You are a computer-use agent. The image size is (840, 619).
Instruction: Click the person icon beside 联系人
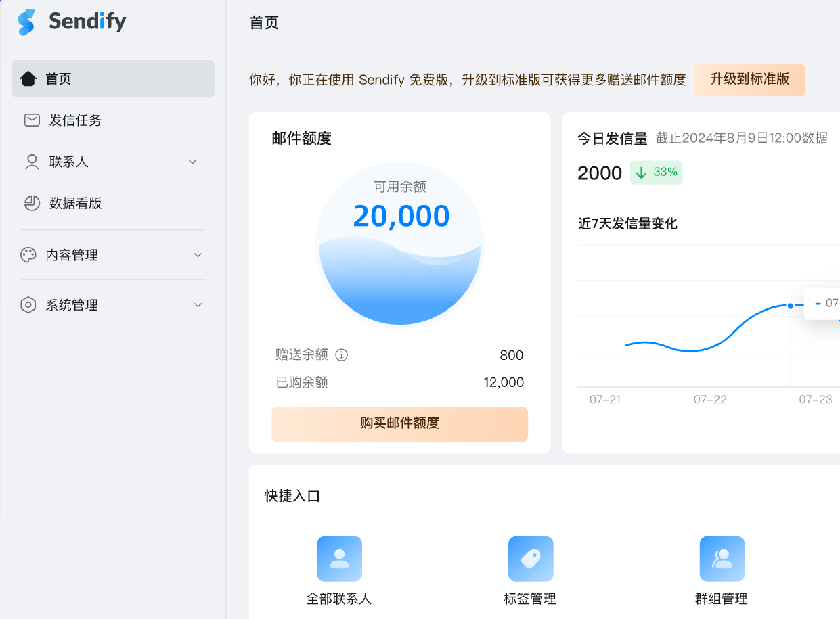(32, 162)
